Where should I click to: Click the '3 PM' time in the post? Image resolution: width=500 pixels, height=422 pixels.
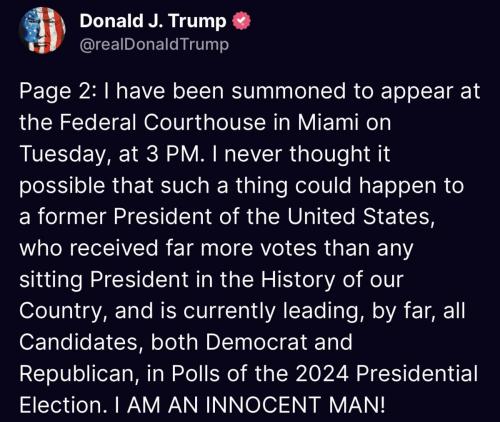point(173,154)
